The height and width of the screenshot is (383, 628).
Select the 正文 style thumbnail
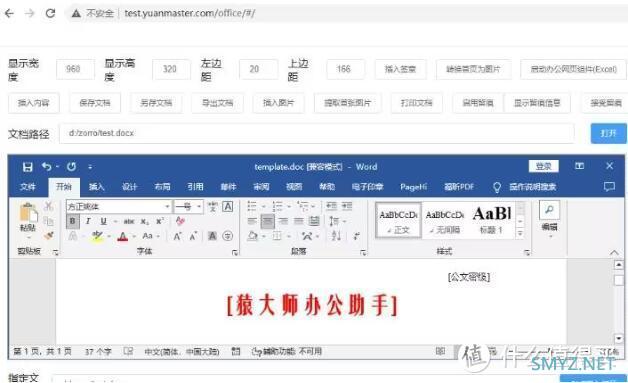[x=399, y=221]
